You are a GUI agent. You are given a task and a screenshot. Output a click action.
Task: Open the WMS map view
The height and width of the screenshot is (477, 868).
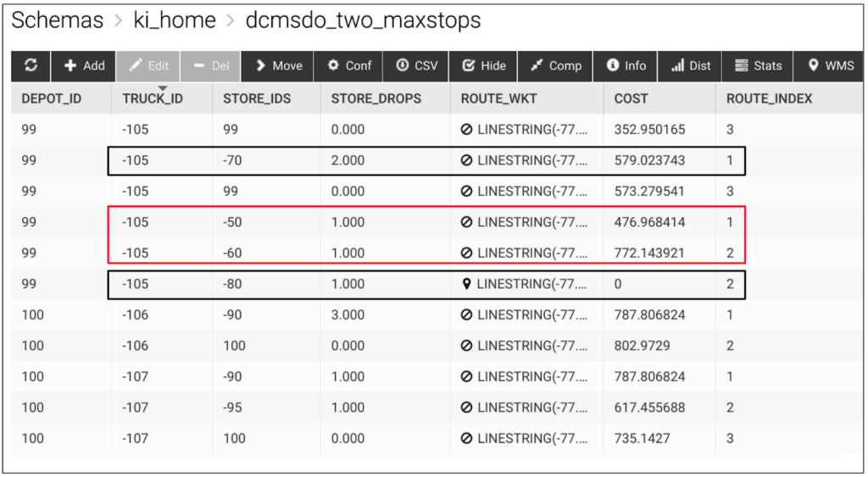830,65
